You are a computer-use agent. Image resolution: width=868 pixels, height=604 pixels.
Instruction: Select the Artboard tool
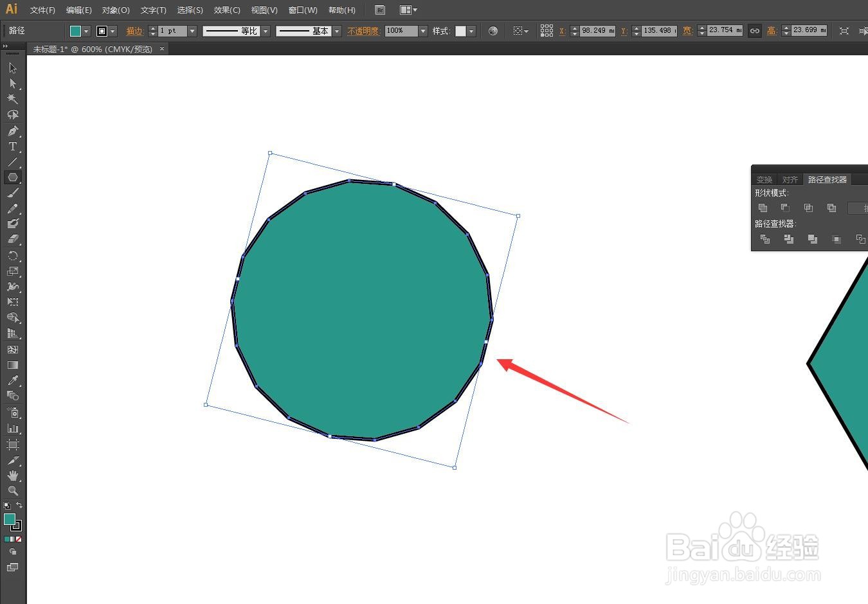13,445
